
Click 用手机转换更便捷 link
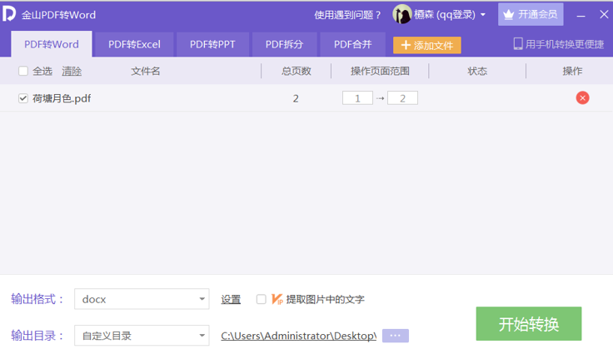(x=565, y=44)
